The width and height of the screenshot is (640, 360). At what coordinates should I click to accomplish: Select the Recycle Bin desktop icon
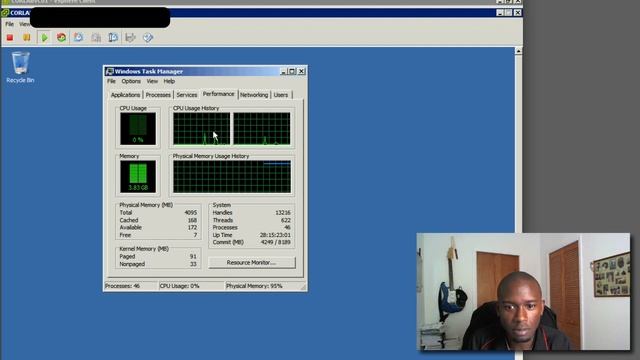20,67
